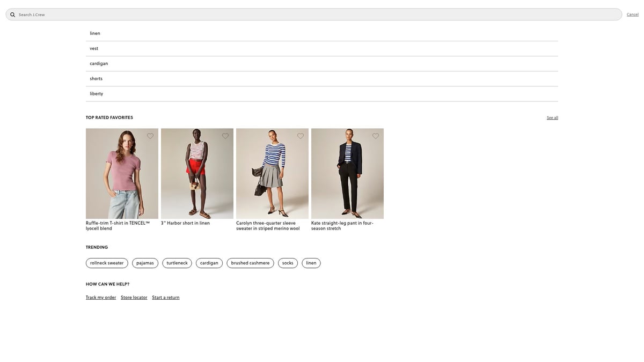Open the Store locator link

pyautogui.click(x=134, y=298)
